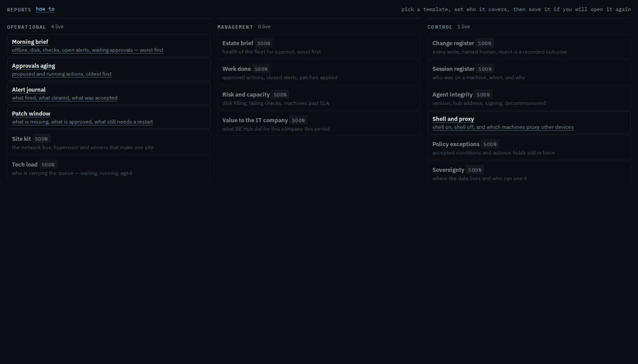The height and width of the screenshot is (364, 638).
Task: Click the SOON badge beside Agent integrity
Action: coord(483,95)
